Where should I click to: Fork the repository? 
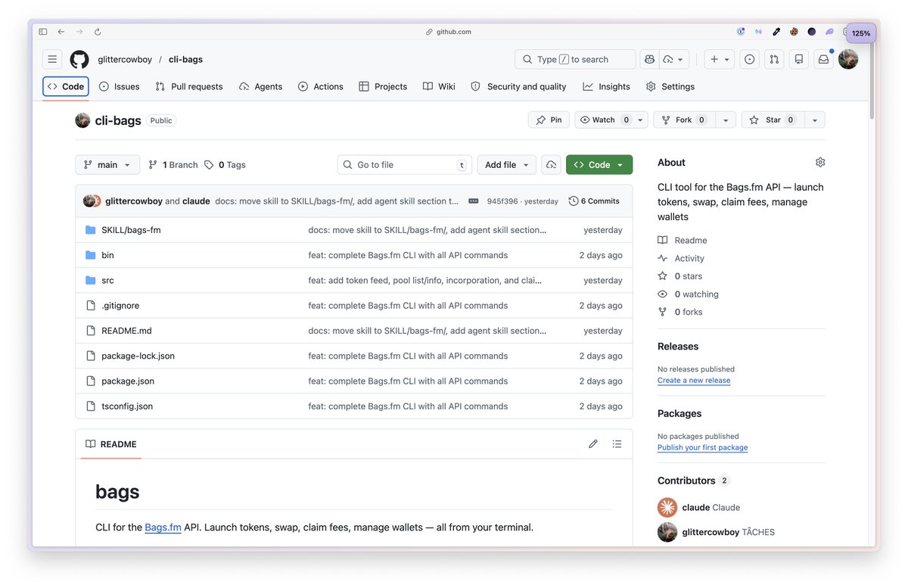tap(685, 120)
